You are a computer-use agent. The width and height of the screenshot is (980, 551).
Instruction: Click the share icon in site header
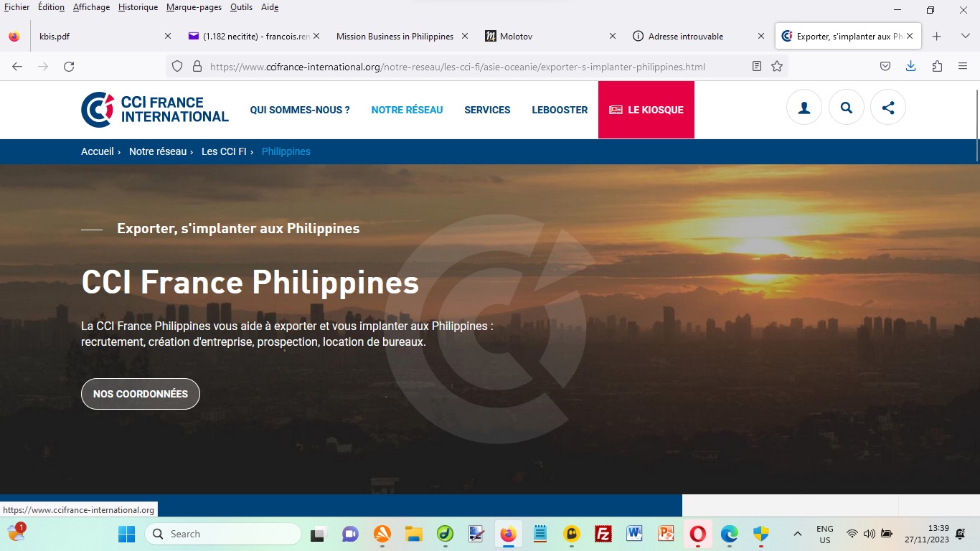pos(888,108)
